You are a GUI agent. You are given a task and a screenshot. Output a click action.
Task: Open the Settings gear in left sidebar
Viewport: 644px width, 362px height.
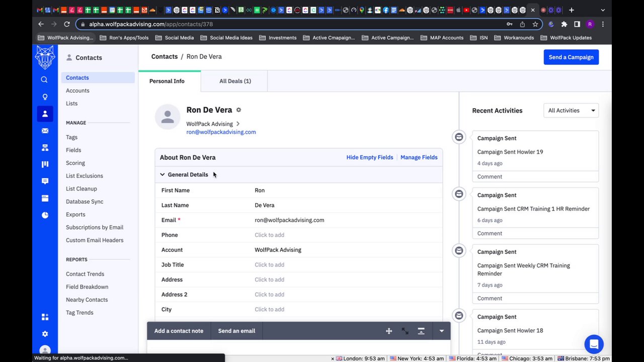pyautogui.click(x=45, y=334)
